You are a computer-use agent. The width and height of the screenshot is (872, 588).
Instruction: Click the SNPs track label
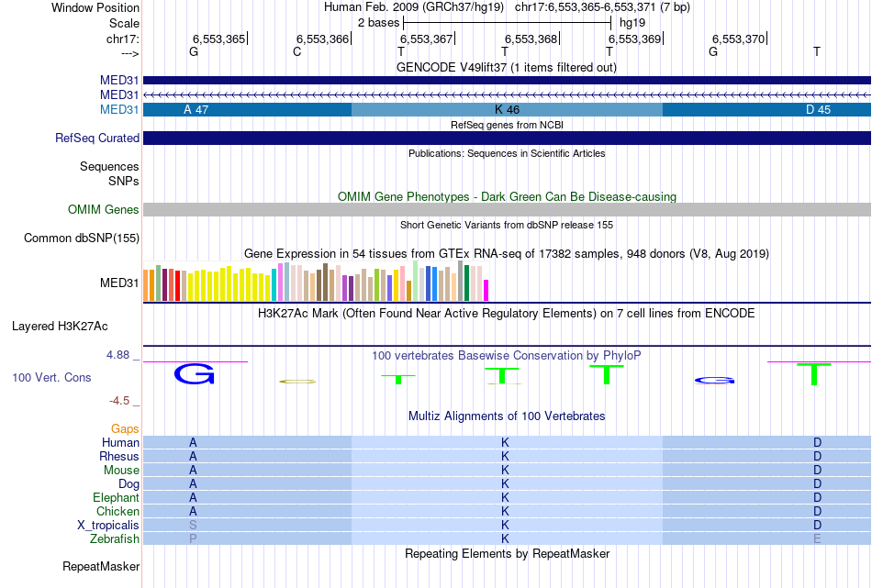[x=124, y=182]
